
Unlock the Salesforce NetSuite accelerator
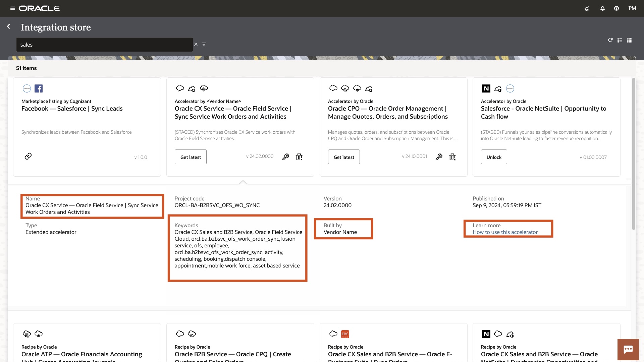(494, 157)
